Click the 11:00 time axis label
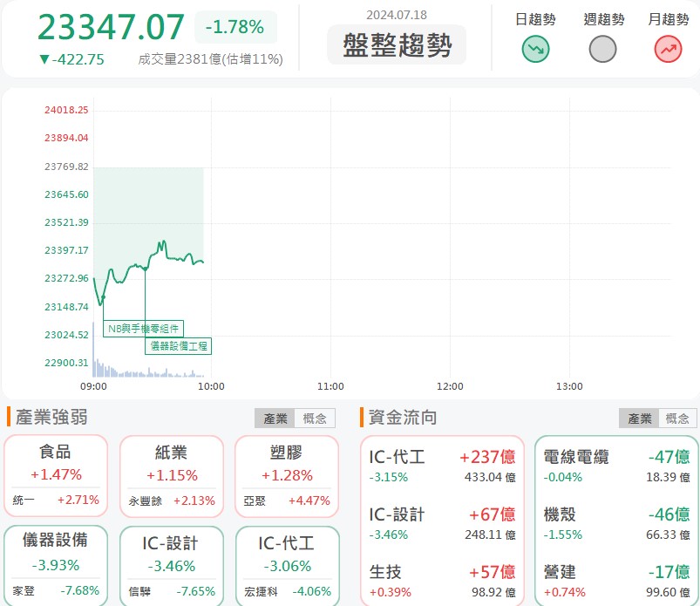The image size is (700, 606). [330, 386]
